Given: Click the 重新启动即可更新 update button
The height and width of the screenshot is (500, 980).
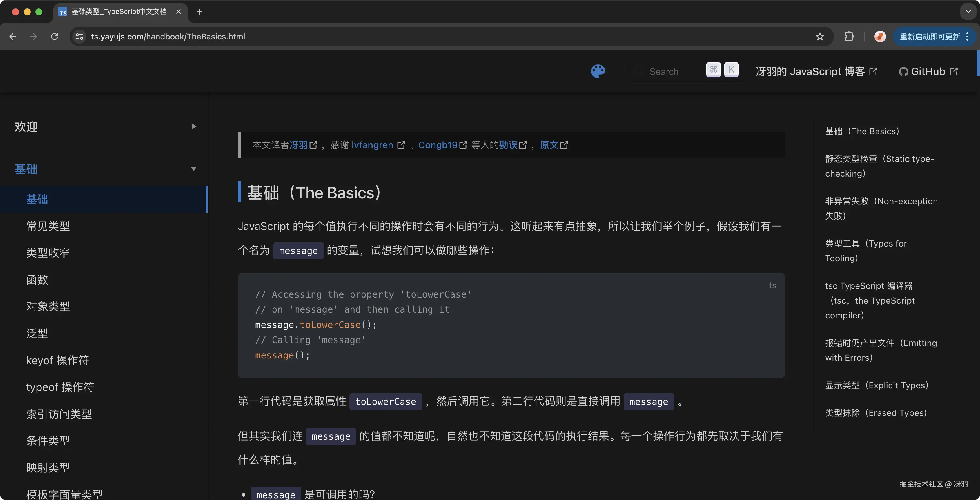Looking at the screenshot, I should click(x=929, y=37).
